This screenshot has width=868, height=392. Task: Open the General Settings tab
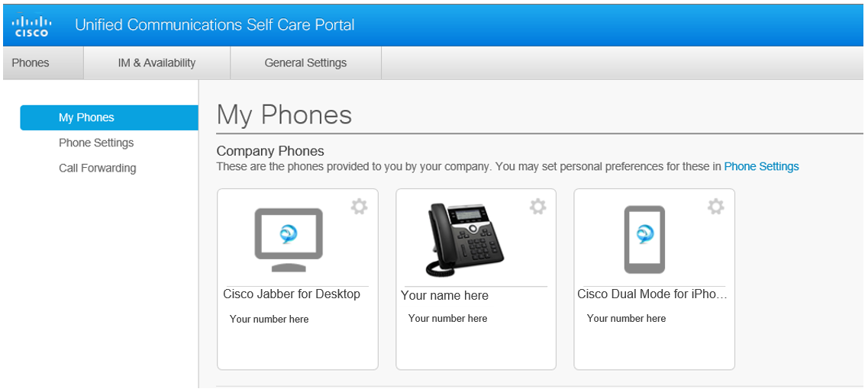pos(305,63)
